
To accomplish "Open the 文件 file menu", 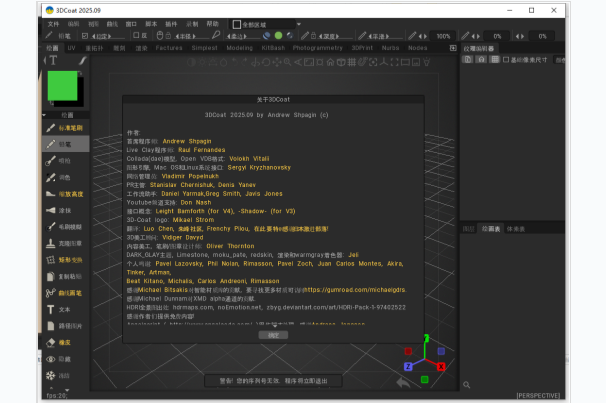I will 53,23.
